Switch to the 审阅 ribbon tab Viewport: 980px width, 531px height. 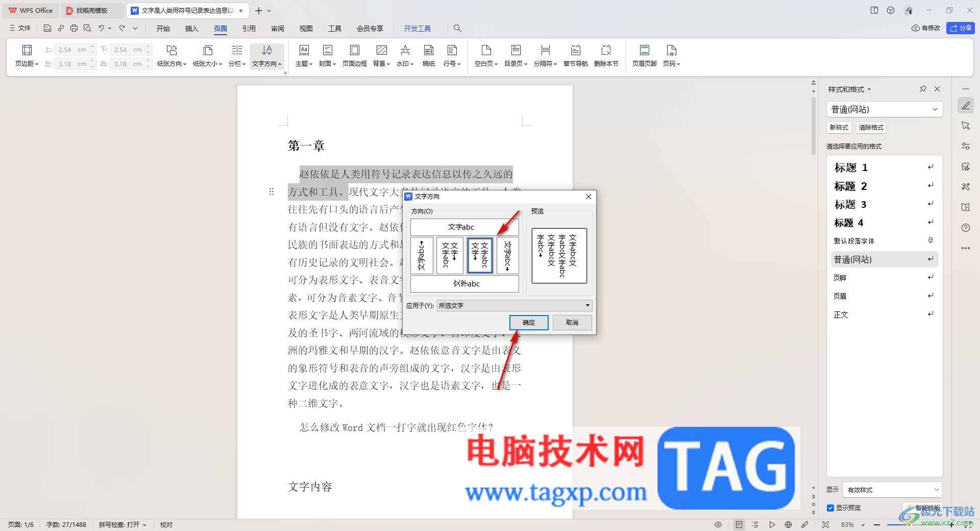tap(278, 29)
